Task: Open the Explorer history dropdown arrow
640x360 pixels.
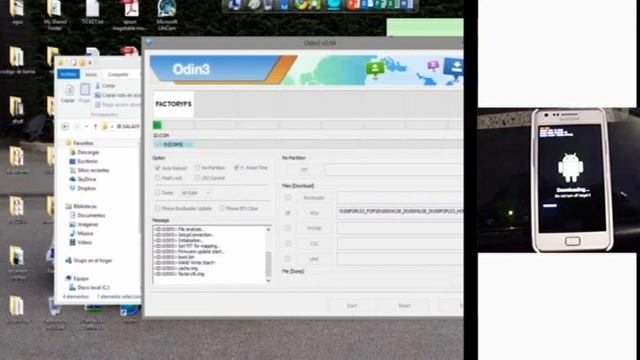Action: point(87,127)
